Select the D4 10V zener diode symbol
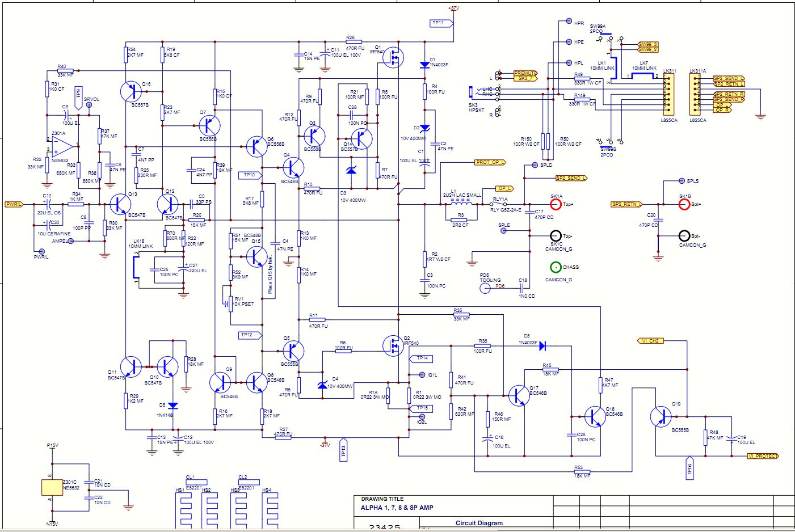795x532 pixels. [322, 386]
